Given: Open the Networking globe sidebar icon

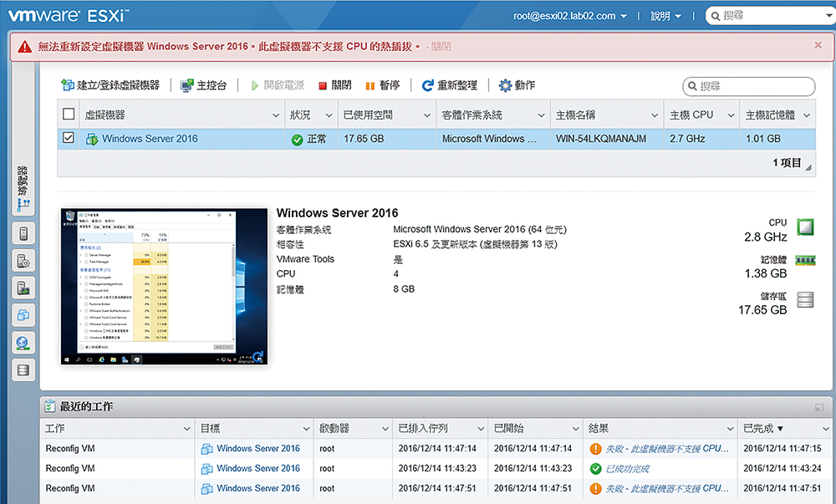Looking at the screenshot, I should pyautogui.click(x=23, y=343).
